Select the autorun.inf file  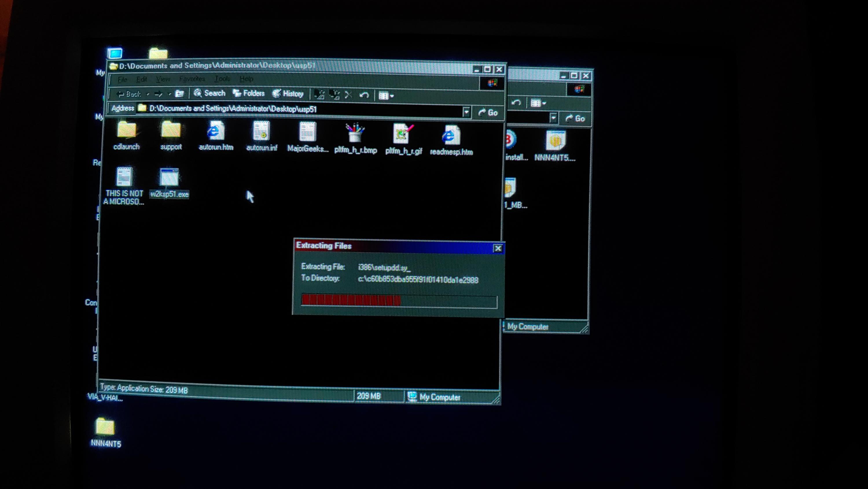point(262,133)
